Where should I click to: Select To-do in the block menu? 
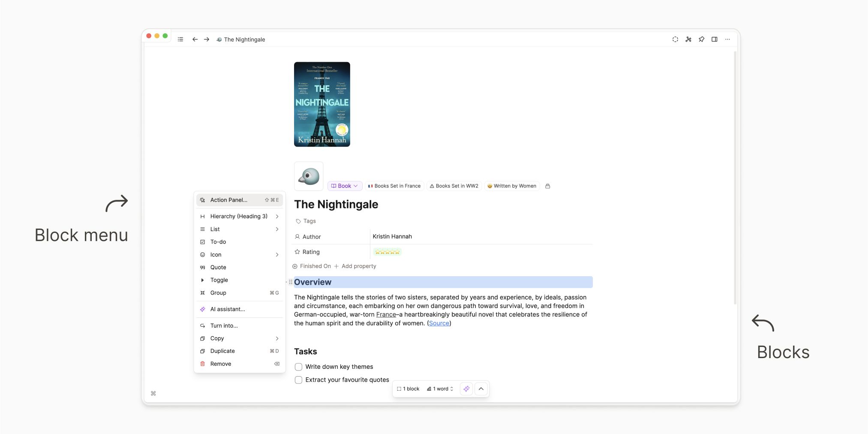tap(218, 242)
